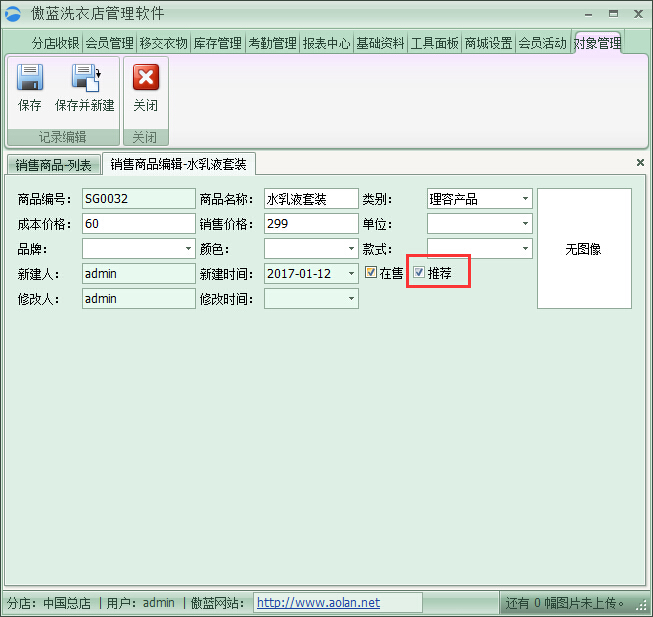Click the 无图像 product image placeholder

coord(584,248)
